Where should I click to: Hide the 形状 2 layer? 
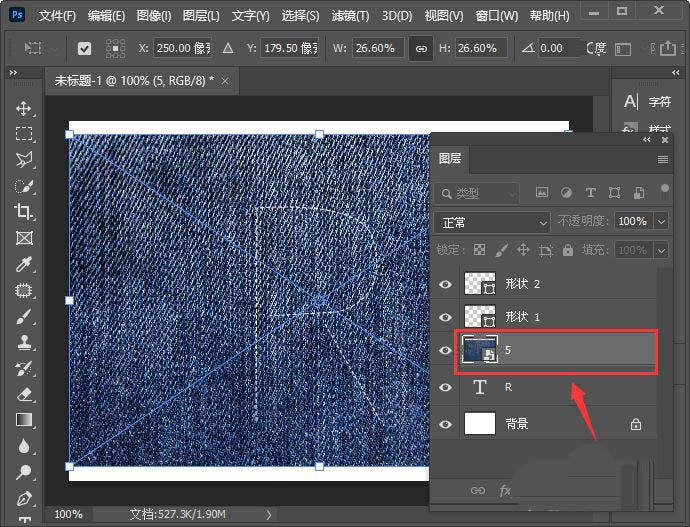445,284
